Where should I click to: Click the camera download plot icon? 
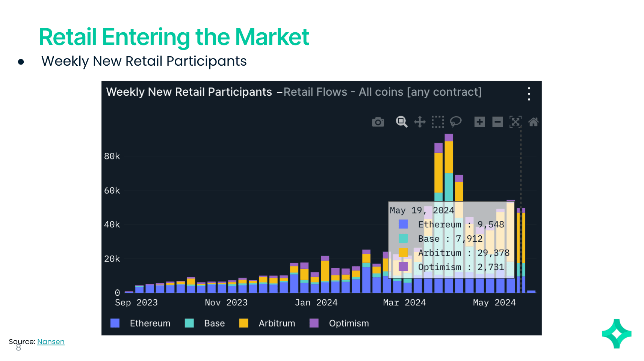378,122
